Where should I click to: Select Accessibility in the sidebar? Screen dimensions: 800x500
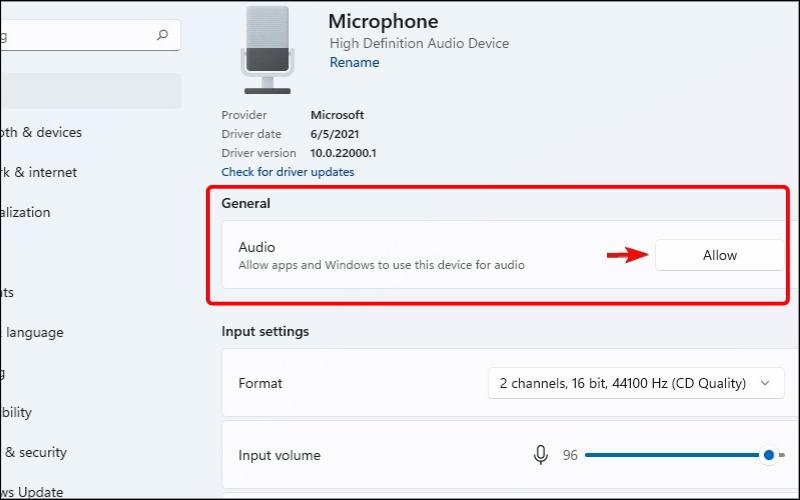tap(17, 412)
